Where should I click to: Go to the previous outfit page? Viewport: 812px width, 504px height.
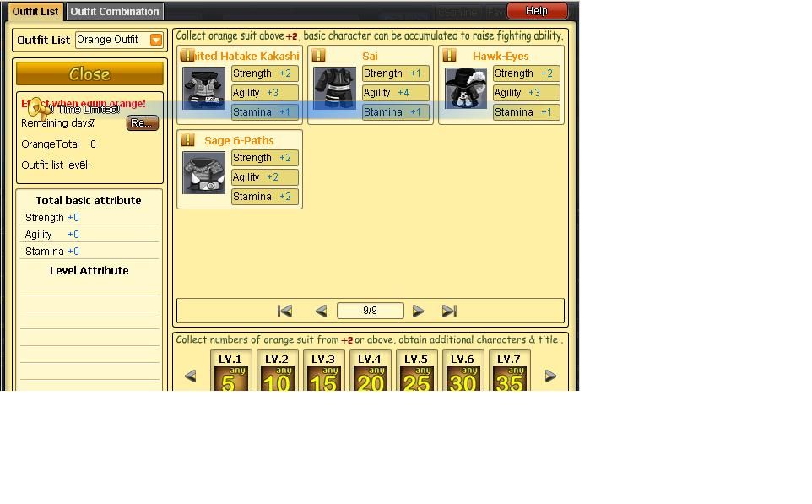321,311
